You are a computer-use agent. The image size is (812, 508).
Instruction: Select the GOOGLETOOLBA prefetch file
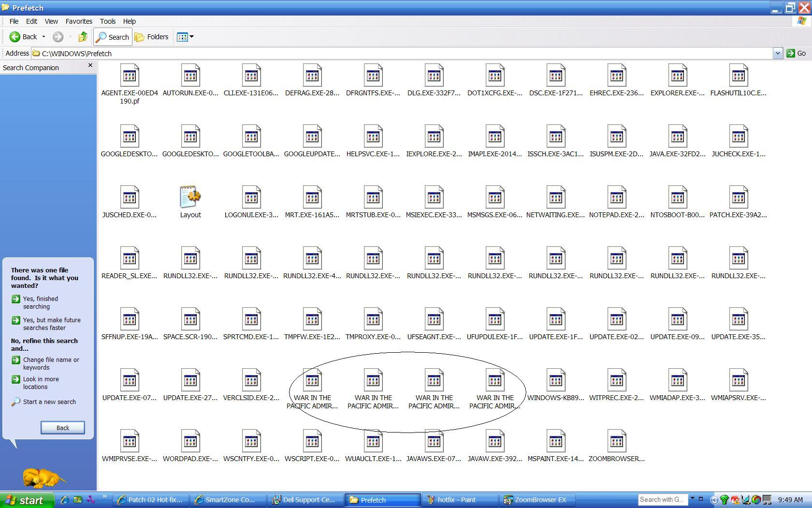click(251, 142)
